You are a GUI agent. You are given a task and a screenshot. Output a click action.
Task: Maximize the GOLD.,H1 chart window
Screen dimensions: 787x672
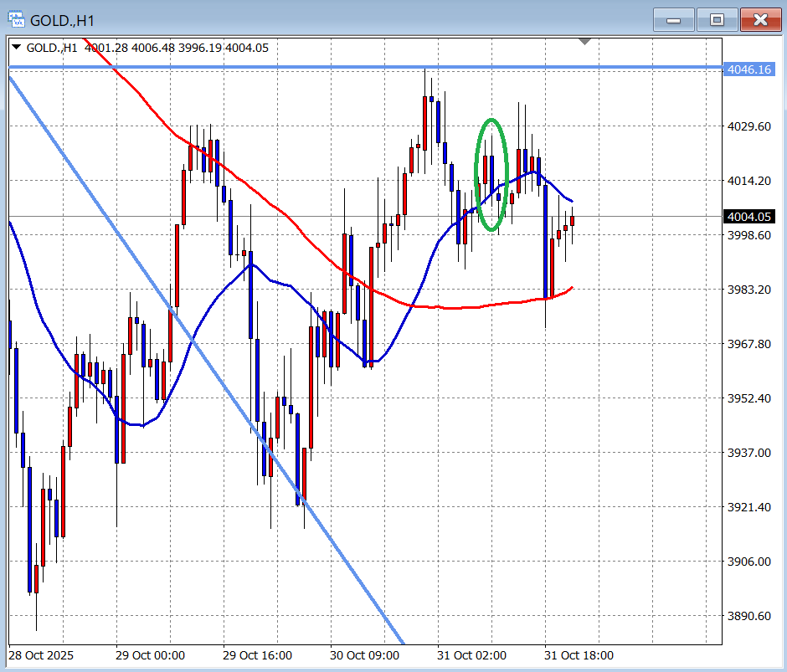pyautogui.click(x=717, y=19)
